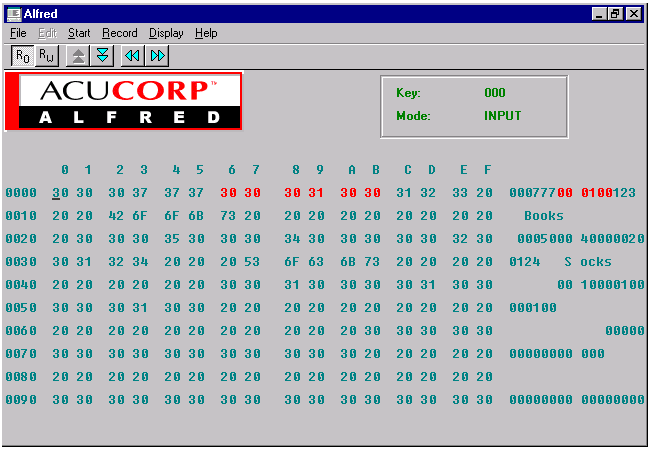Click the Alfred application icon in title bar
650x453 pixels.
point(14,14)
